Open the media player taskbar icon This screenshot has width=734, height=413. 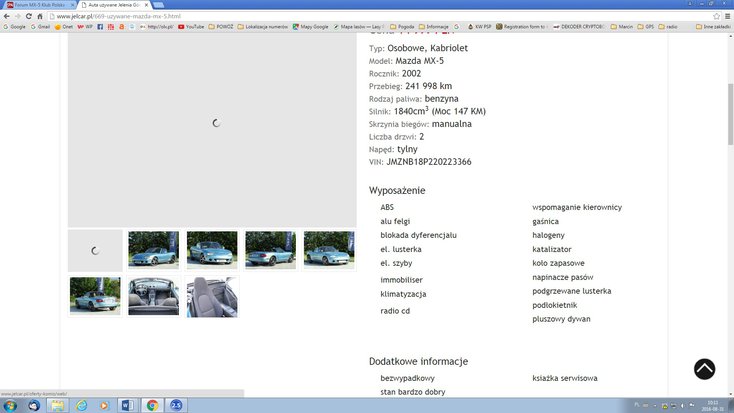click(104, 406)
